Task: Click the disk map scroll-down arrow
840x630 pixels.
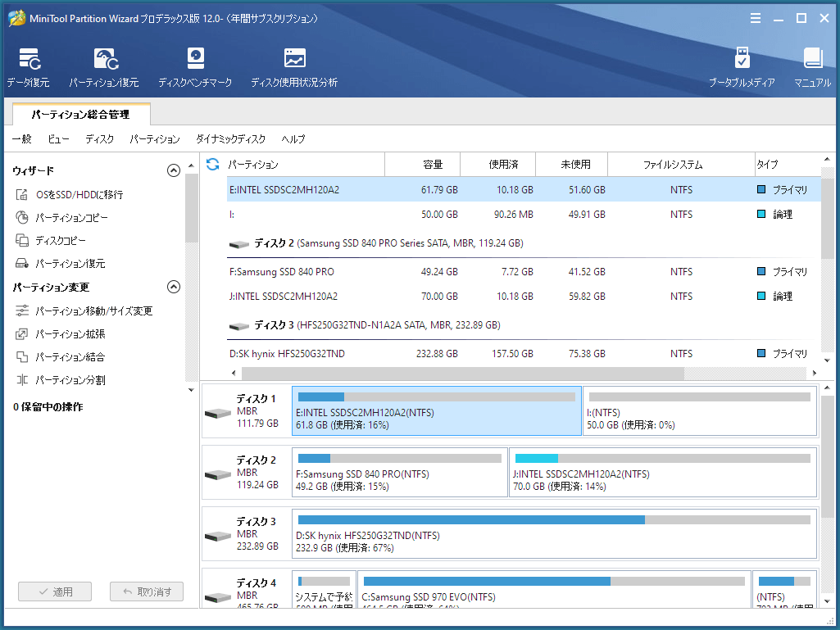Action: click(827, 602)
